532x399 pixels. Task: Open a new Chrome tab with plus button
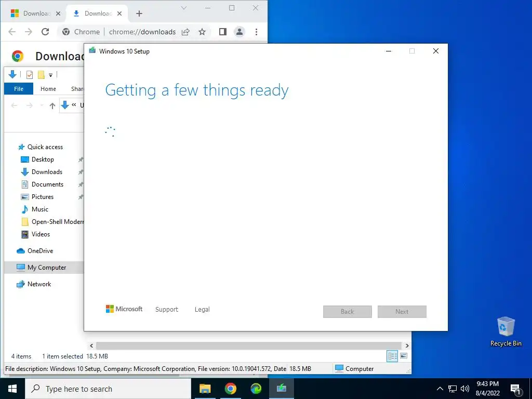coord(139,14)
